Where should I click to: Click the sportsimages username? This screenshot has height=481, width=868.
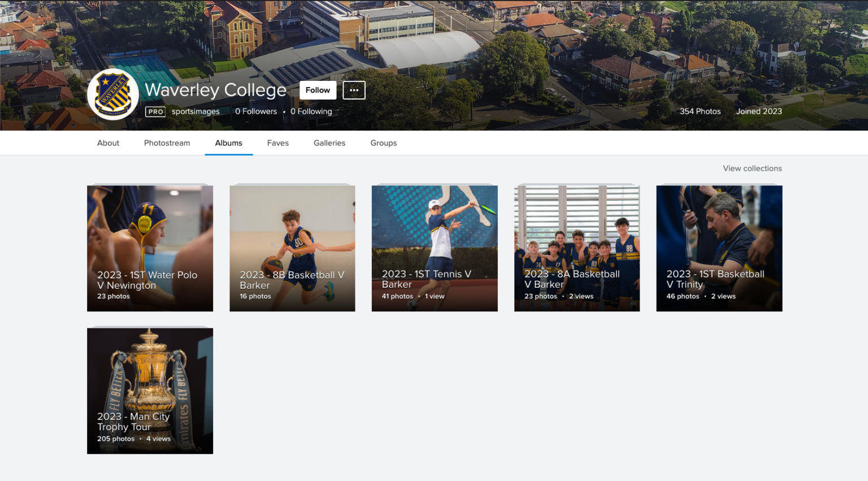click(196, 111)
